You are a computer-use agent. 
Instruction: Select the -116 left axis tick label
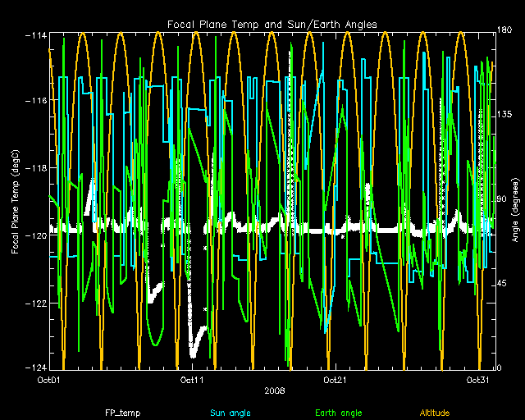click(x=36, y=100)
